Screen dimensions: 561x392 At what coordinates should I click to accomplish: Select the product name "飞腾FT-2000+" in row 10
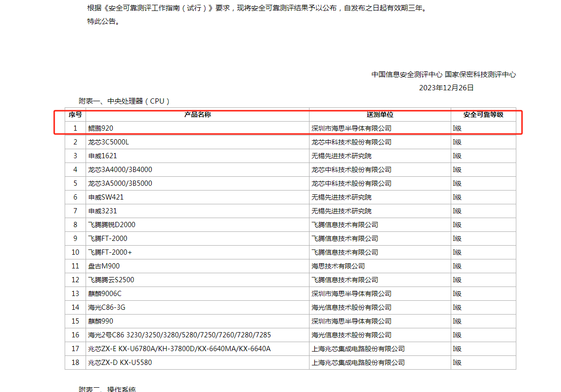point(110,252)
